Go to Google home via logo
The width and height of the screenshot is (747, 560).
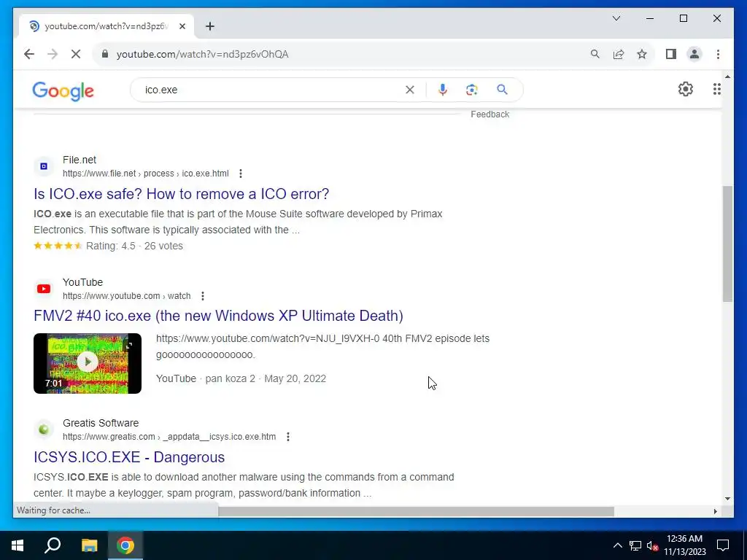tap(63, 90)
